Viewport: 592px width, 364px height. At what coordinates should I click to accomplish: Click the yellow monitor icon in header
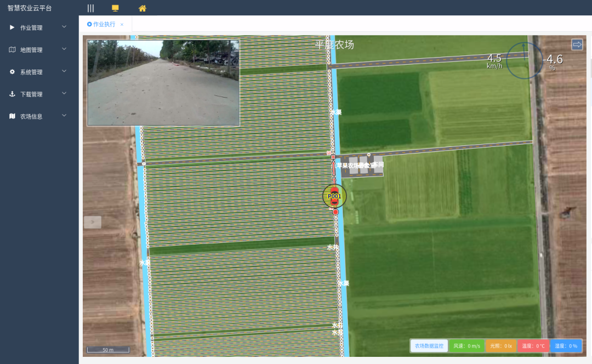click(x=115, y=8)
